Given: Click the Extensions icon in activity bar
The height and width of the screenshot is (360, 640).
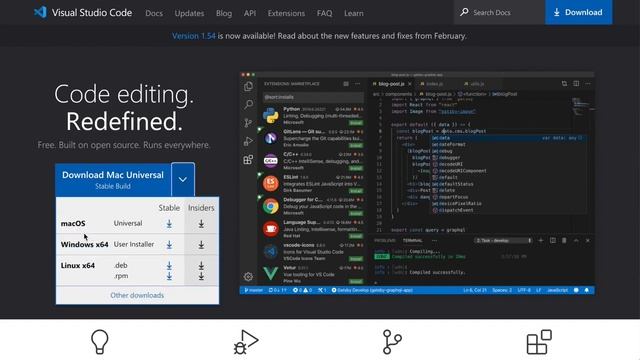Looking at the screenshot, I should [x=248, y=160].
